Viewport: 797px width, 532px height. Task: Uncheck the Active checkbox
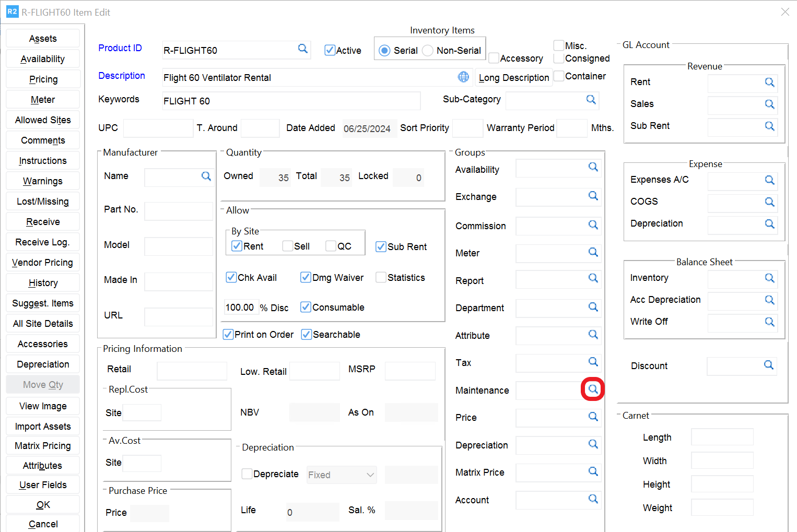pyautogui.click(x=330, y=50)
